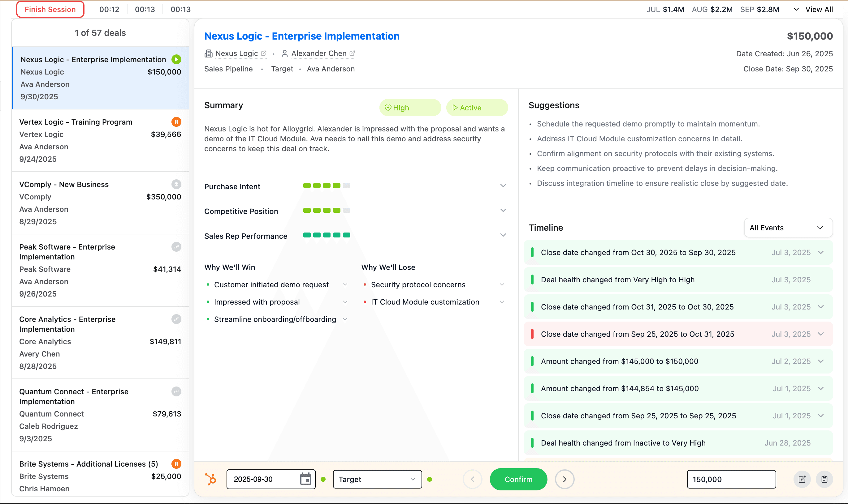This screenshot has width=848, height=504.
Task: Expand the Sales Rep Performance section
Action: pyautogui.click(x=503, y=235)
